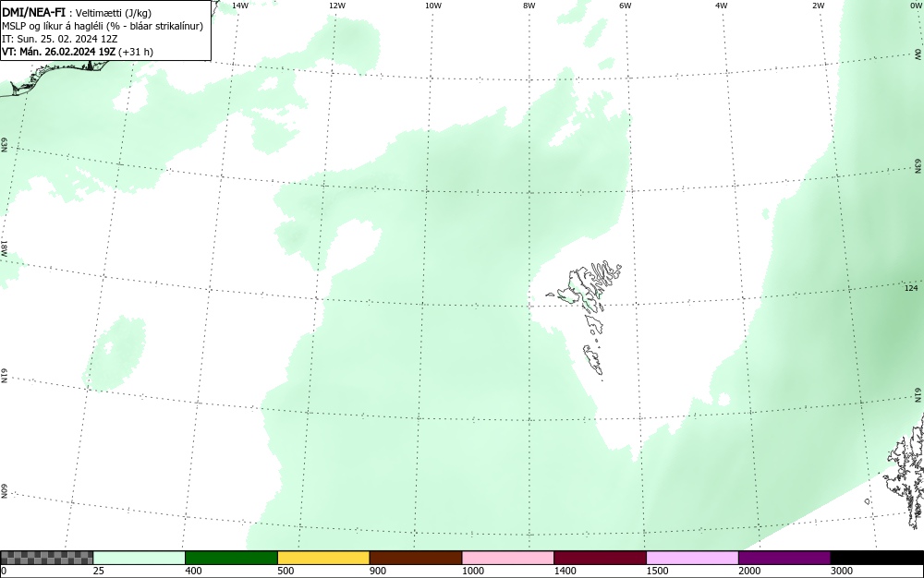
Task: Choose the light purple 1500–2000 legend swatch
Action: [692, 558]
